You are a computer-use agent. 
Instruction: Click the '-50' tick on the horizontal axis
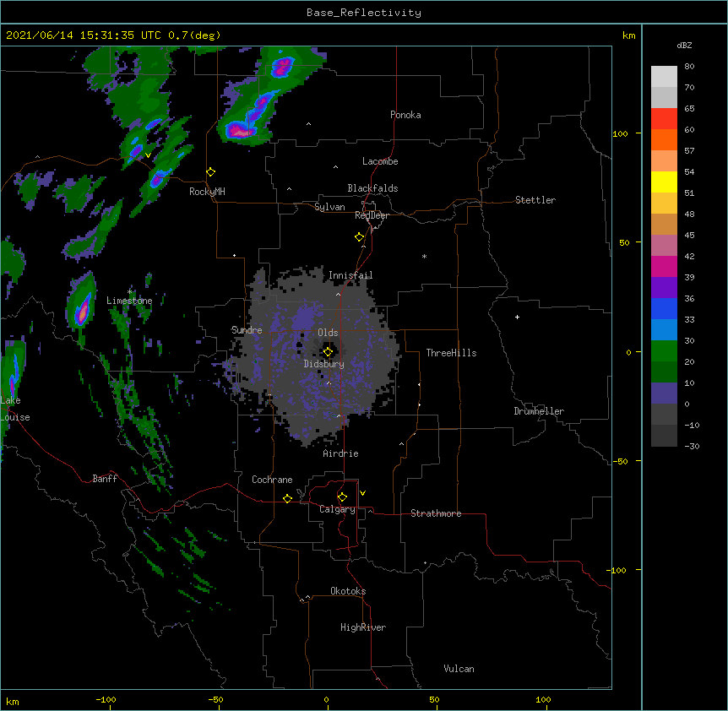[x=215, y=699]
